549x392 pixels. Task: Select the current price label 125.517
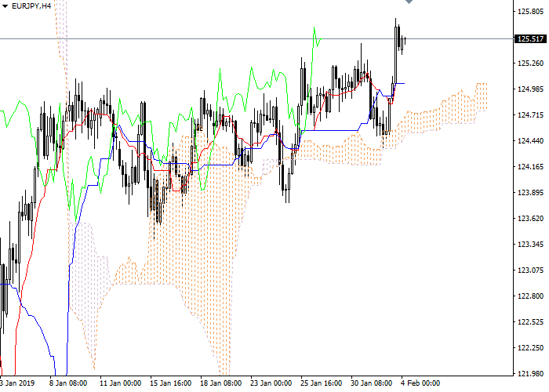530,39
